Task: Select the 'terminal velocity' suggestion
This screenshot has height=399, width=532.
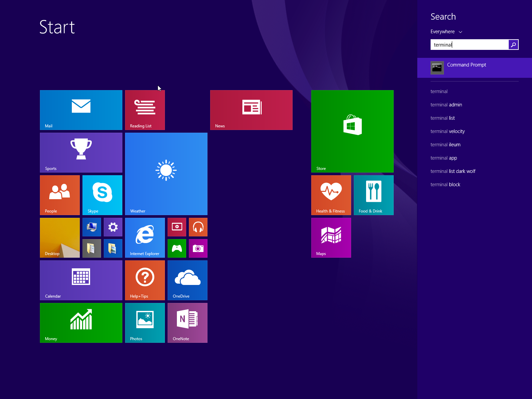Action: pos(448,131)
